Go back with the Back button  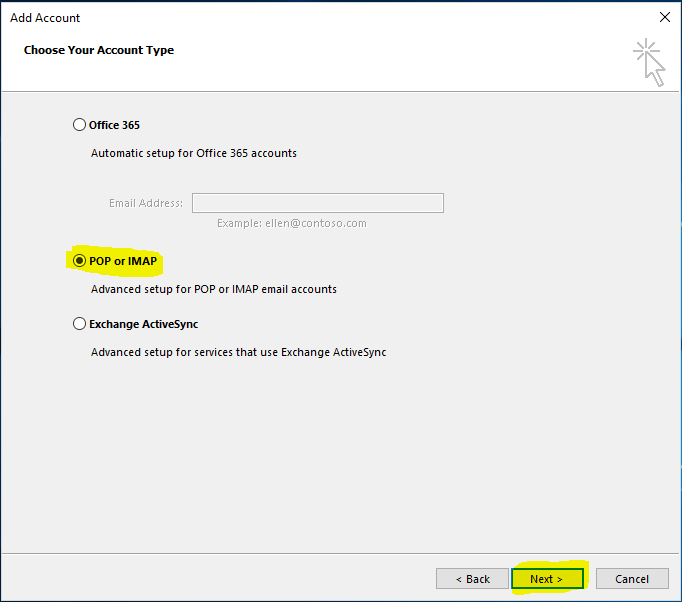pyautogui.click(x=472, y=579)
